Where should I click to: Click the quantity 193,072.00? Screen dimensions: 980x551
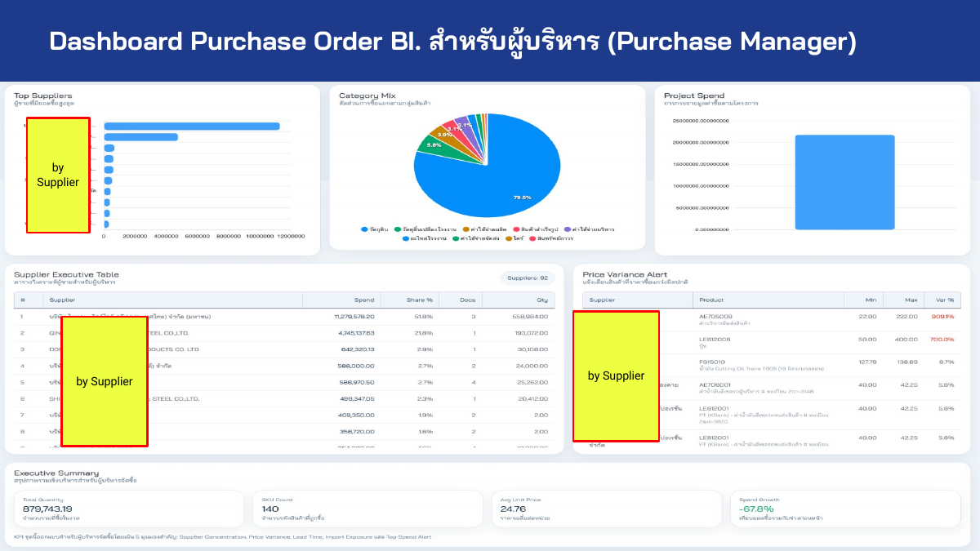coord(531,333)
